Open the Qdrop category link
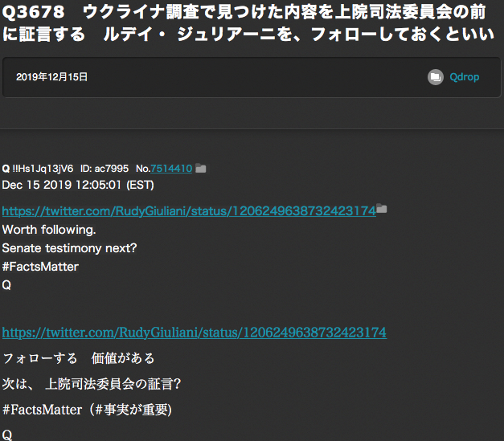 pos(464,77)
